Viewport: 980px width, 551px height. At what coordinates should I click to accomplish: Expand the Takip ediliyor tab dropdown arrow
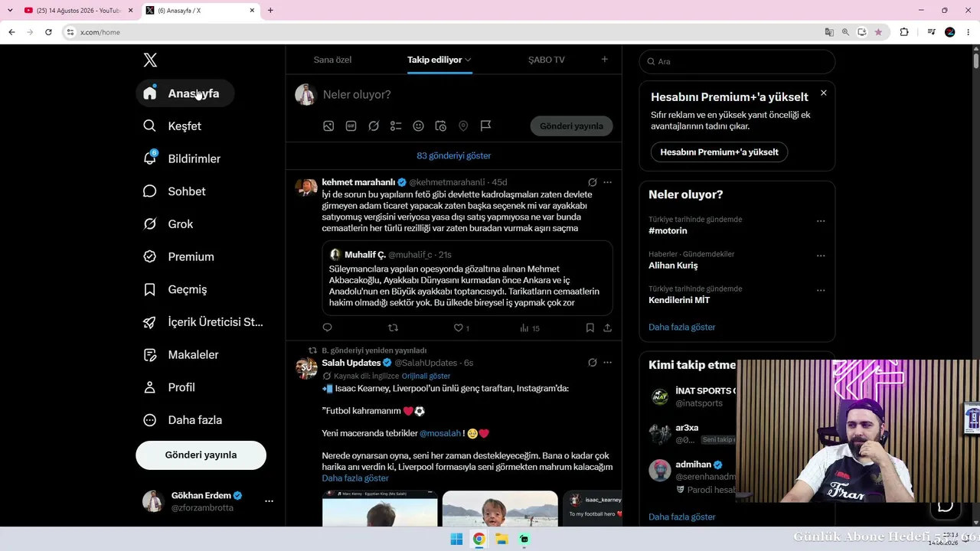[468, 60]
